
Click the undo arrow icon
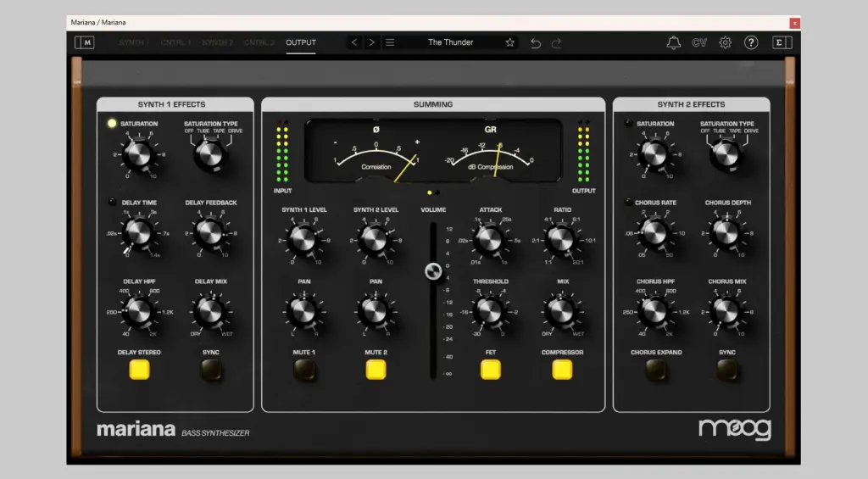click(x=536, y=42)
